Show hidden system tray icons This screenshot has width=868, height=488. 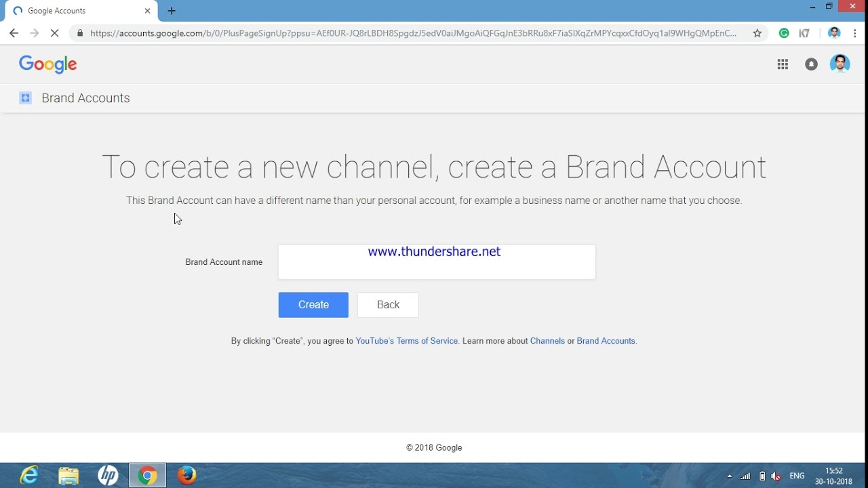coord(730,476)
